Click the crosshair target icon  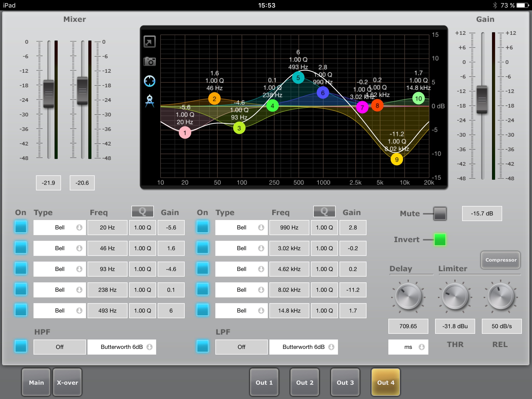pyautogui.click(x=150, y=81)
